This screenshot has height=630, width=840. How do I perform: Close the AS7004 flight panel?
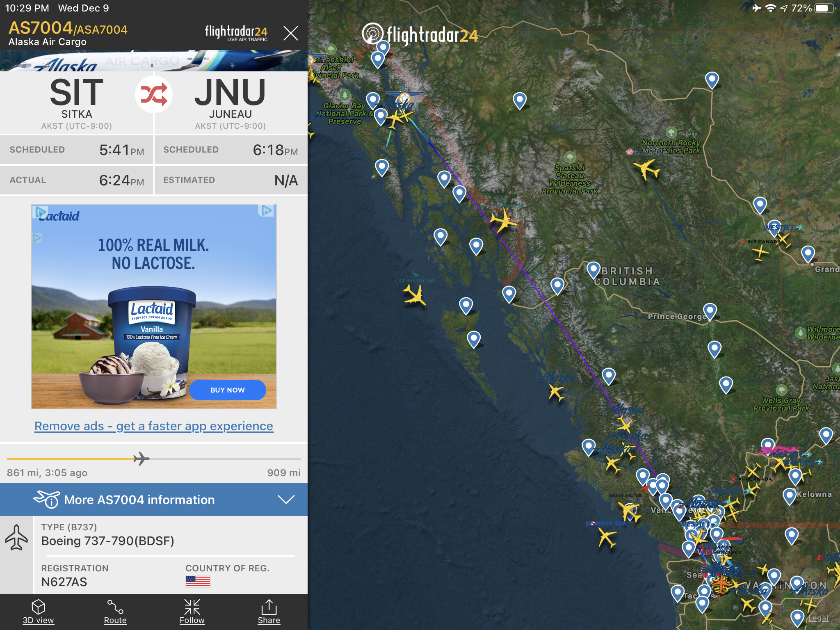click(291, 33)
